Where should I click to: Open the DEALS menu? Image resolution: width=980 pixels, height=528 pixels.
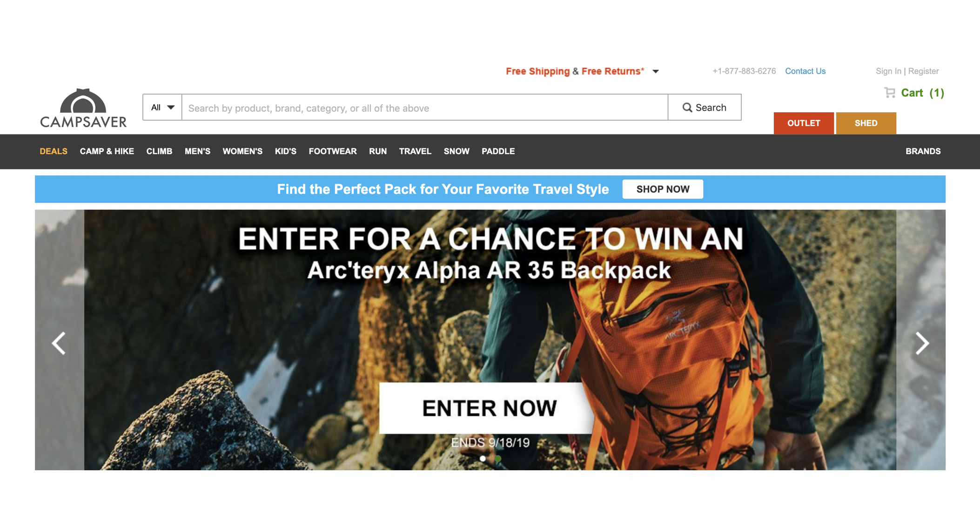54,151
